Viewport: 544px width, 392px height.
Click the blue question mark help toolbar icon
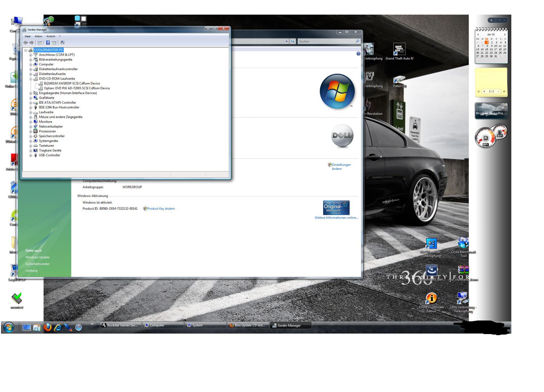coord(48,43)
